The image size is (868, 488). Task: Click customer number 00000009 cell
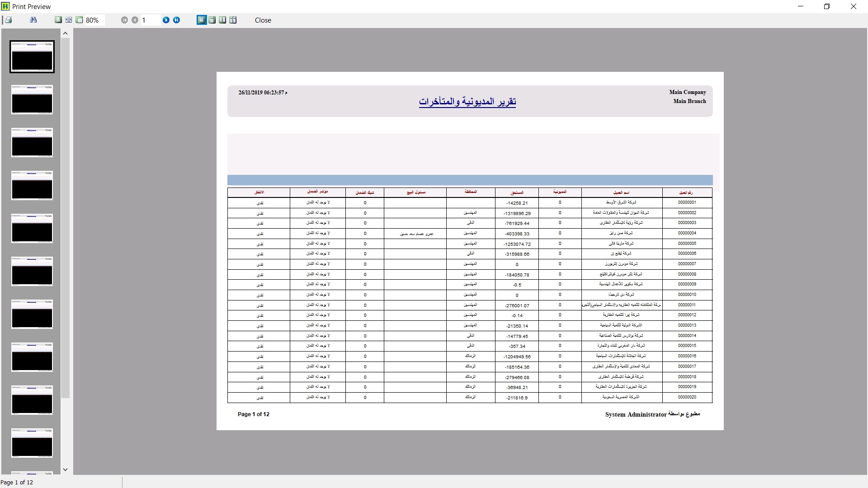687,284
